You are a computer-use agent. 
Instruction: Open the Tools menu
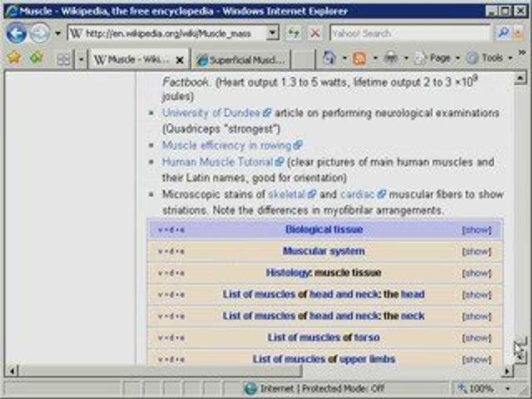489,58
